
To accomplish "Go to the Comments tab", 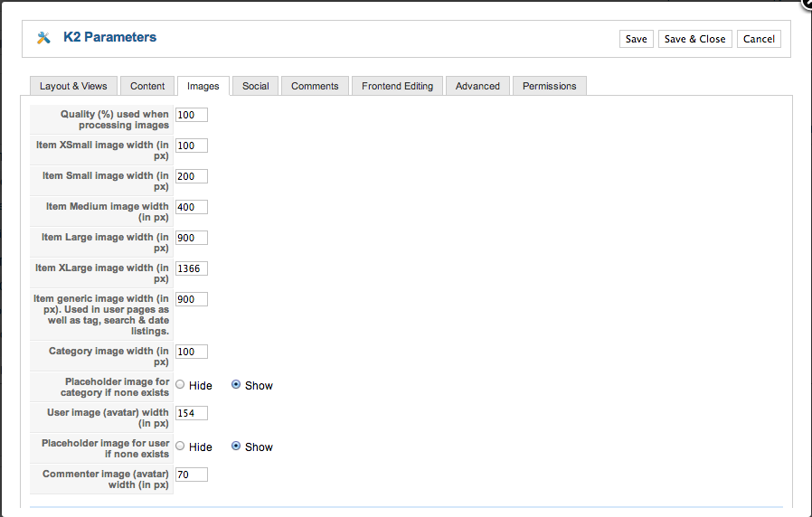I will 315,86.
